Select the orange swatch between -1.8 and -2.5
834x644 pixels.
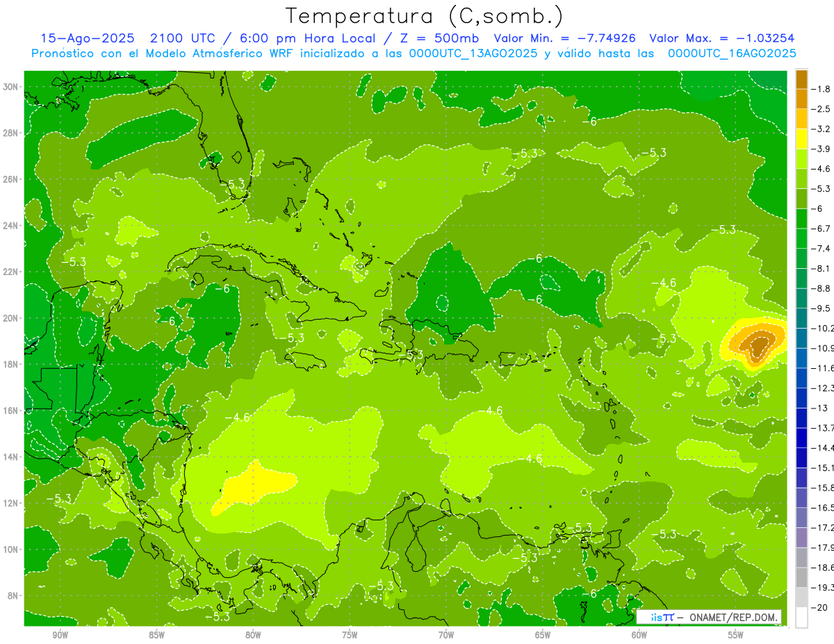click(x=801, y=99)
